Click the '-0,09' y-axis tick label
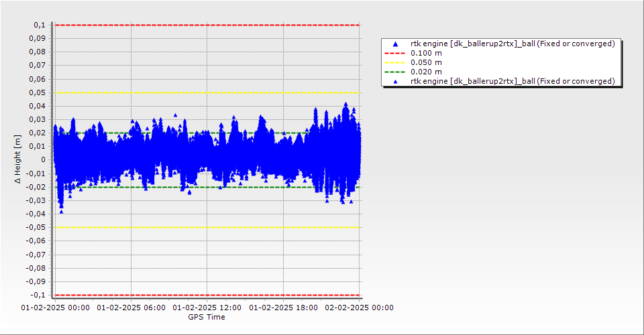This screenshot has width=644, height=335. pyautogui.click(x=36, y=281)
